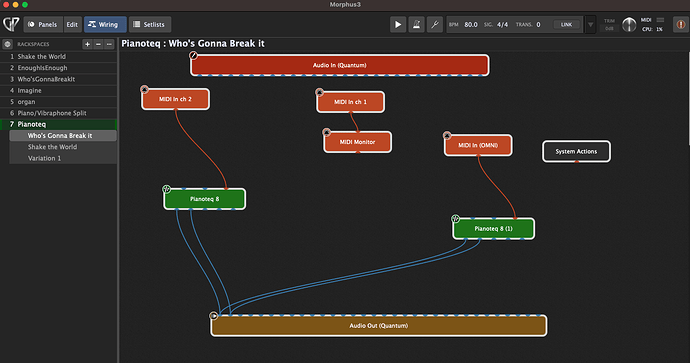Select the organ rackspace
Viewport: 690px width, 363px height.
click(x=59, y=102)
